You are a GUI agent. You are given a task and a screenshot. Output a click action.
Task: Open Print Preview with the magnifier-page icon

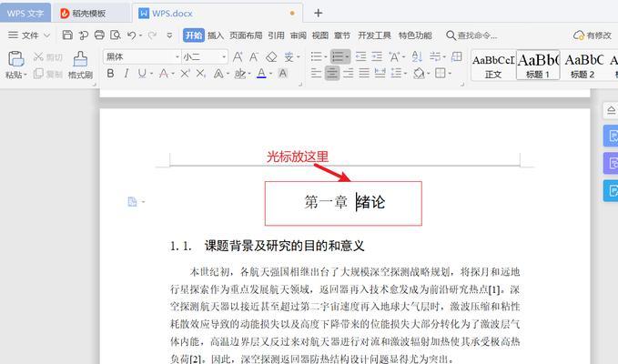[115, 35]
